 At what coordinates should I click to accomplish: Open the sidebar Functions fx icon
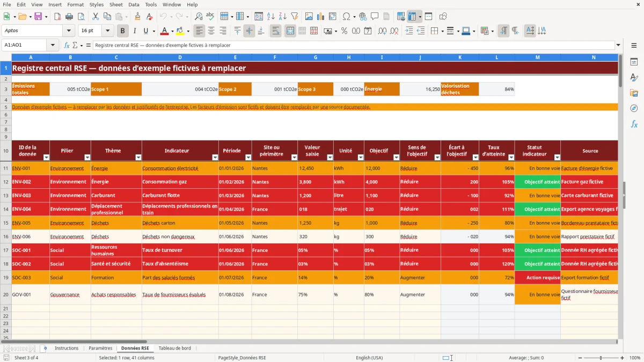[634, 124]
